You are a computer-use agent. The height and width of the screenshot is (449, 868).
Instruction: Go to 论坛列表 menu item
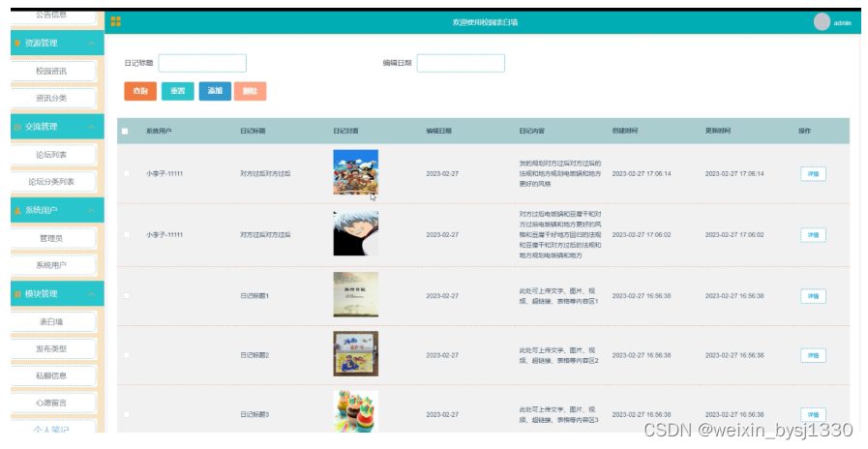click(53, 155)
